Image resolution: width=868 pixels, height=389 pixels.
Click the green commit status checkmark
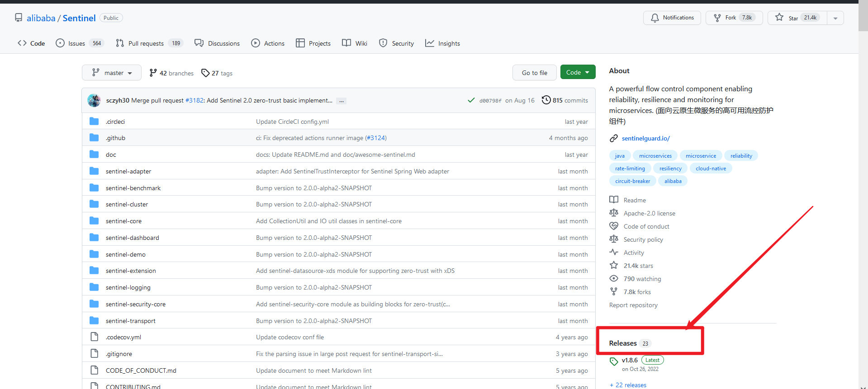click(471, 100)
